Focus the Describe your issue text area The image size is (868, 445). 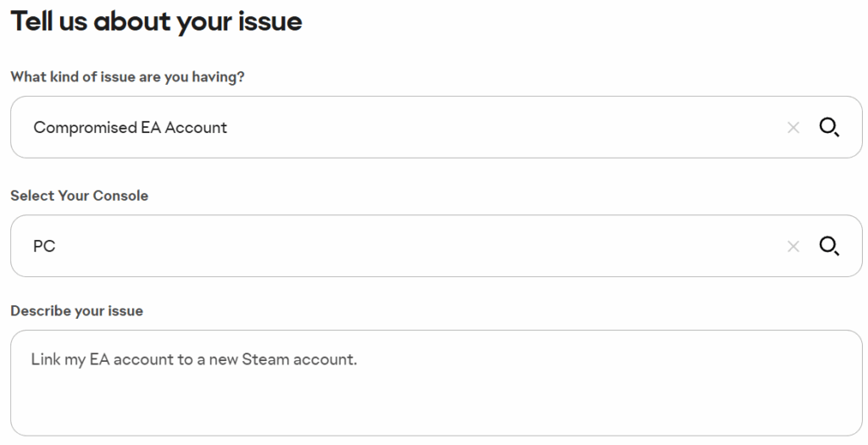tap(437, 383)
